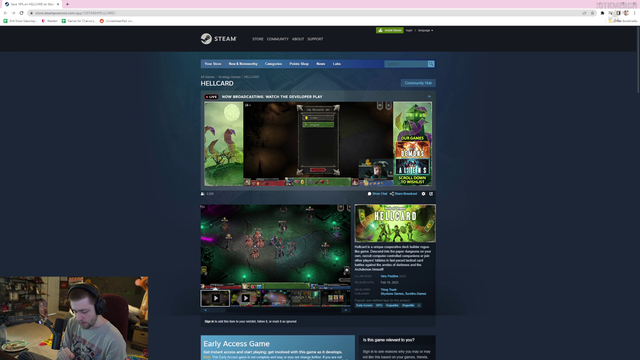
Task: Click the Steam logo in header
Action: click(x=218, y=39)
